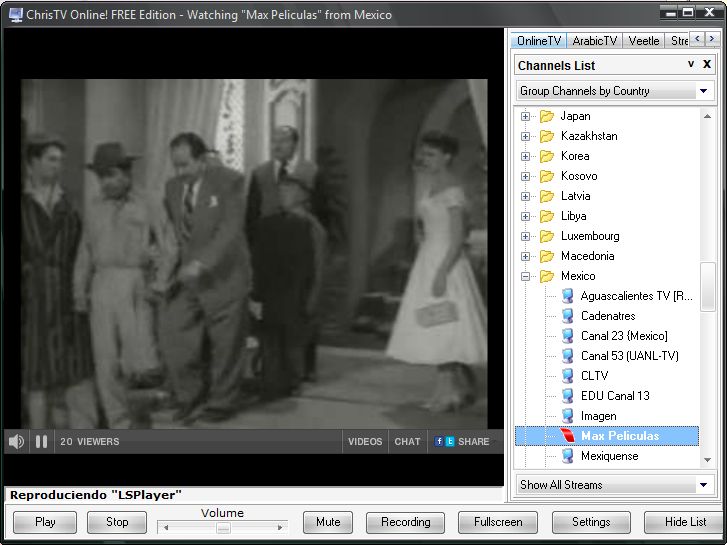727x545 pixels.
Task: Click the EDU Canal 13 channel icon
Action: (x=568, y=396)
